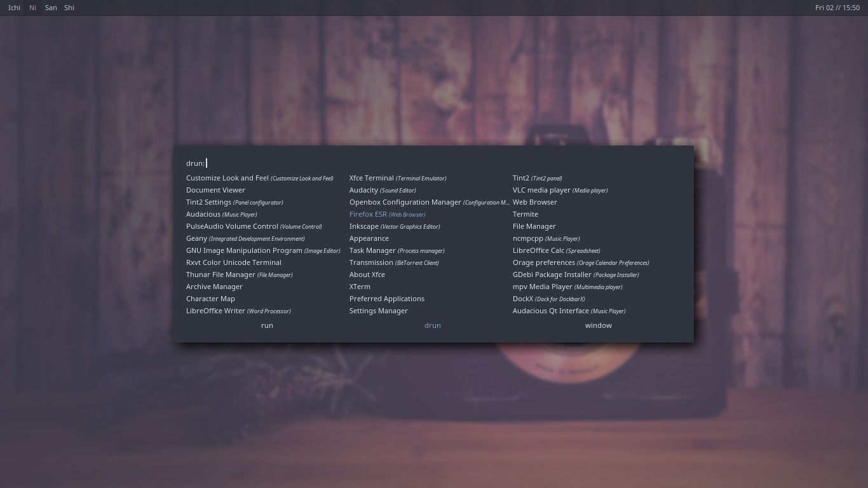Open Thunar File Manager
Screen dimensions: 868x488
click(x=220, y=274)
